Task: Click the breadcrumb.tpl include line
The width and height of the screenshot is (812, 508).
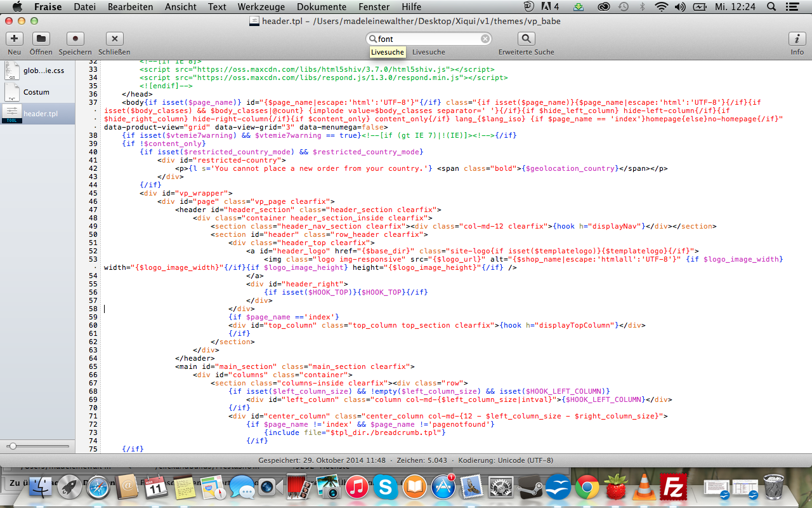Action: point(355,432)
